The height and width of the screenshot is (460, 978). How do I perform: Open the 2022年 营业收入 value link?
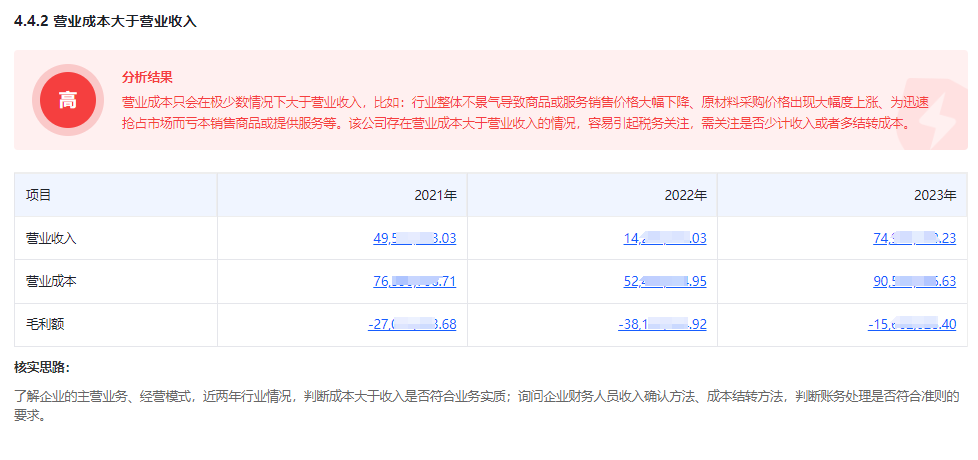point(664,238)
